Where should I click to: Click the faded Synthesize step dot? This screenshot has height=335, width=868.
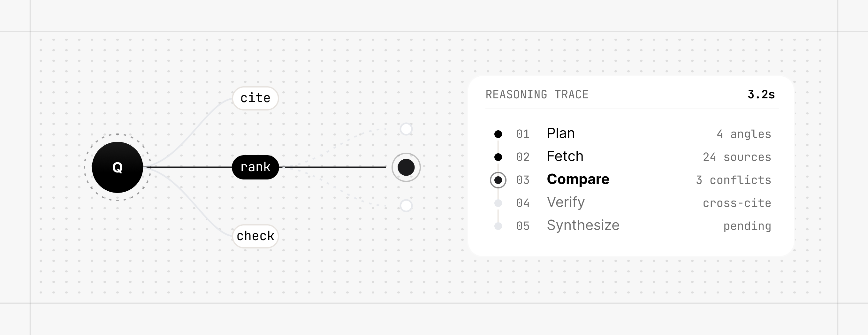pos(498,226)
